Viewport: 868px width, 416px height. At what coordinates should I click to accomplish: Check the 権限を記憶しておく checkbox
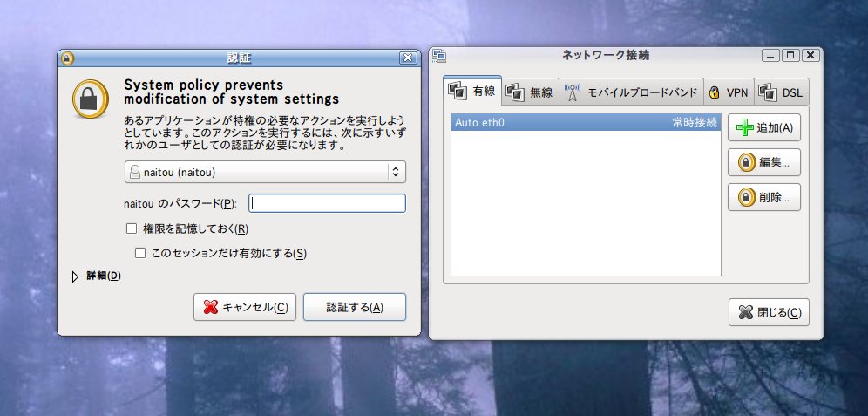(x=132, y=228)
